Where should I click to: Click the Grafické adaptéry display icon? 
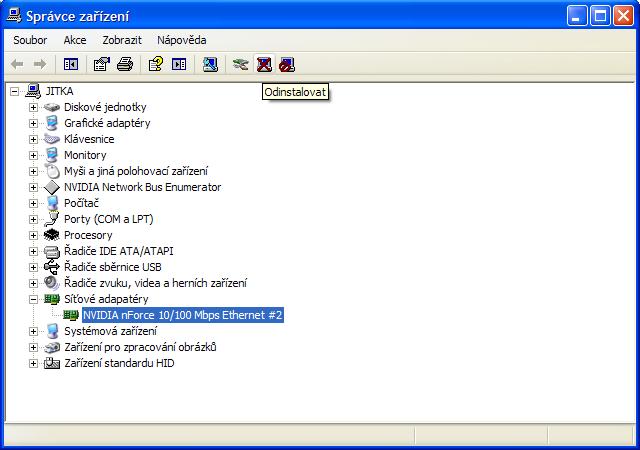[52, 123]
